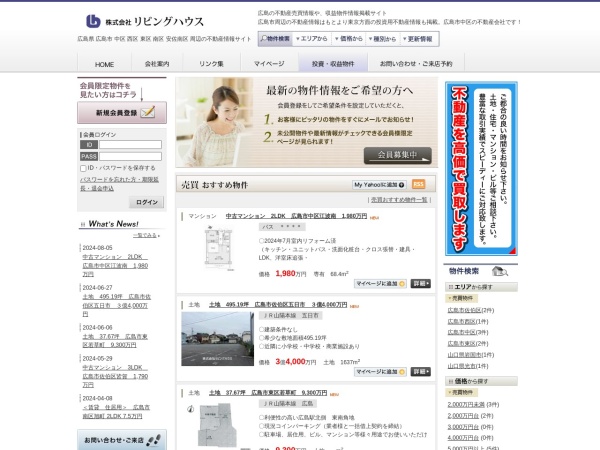The width and height of the screenshot is (600, 450).
Task: Open リンク集 navigation item
Action: [x=211, y=64]
